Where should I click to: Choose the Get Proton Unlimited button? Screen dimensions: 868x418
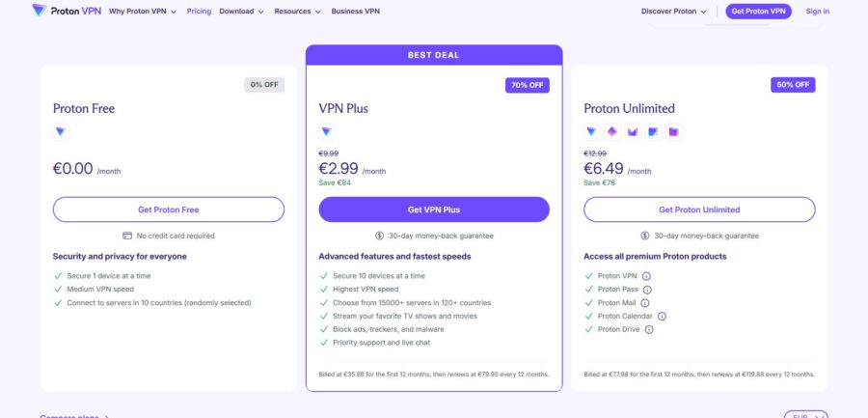[699, 209]
